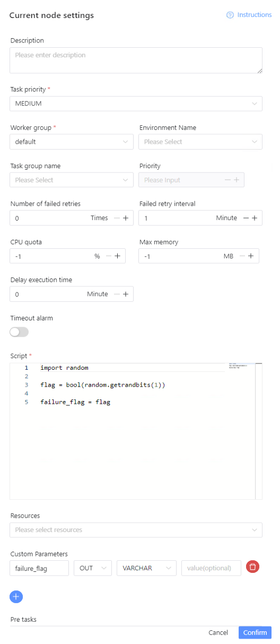Increase max memory value
The width and height of the screenshot is (280, 644).
point(251,256)
